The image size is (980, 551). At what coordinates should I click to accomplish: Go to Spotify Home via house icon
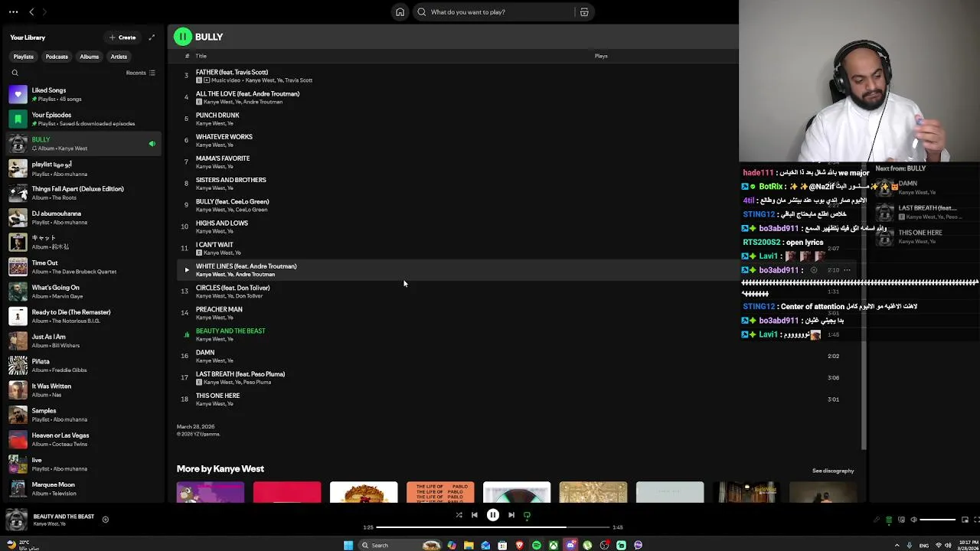[x=400, y=12]
